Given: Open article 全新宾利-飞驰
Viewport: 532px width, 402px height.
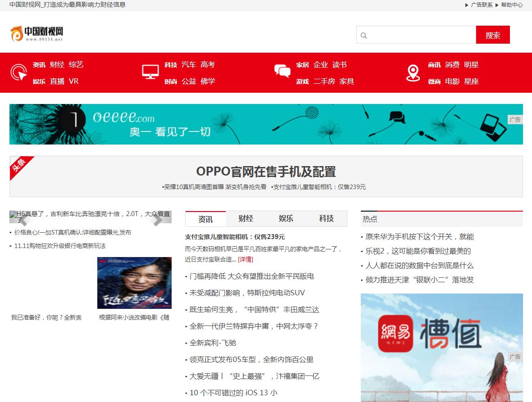Looking at the screenshot, I should [x=213, y=343].
